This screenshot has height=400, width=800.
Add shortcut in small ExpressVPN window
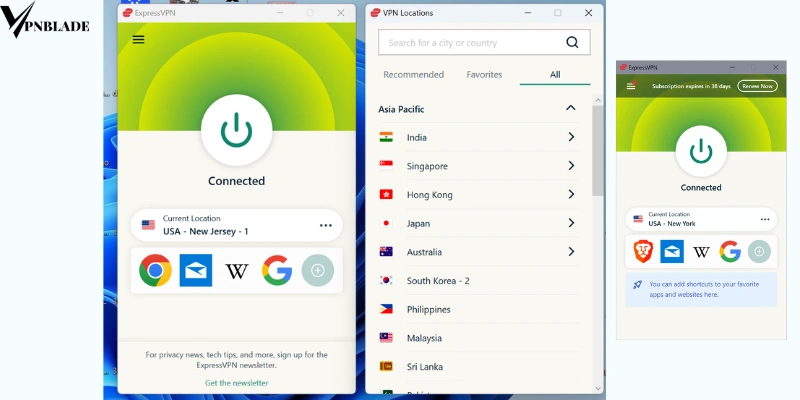tap(759, 252)
